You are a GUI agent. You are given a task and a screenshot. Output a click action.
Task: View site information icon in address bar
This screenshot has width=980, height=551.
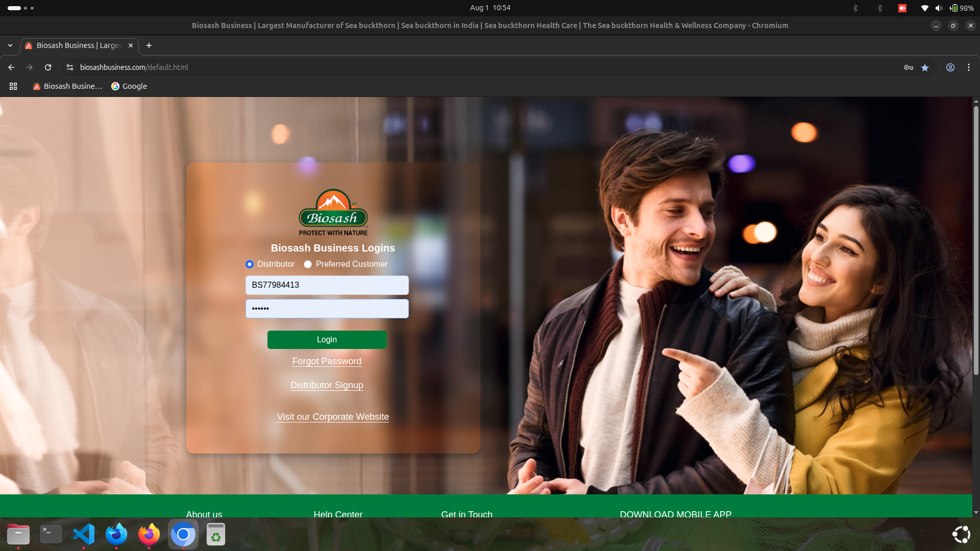coord(70,67)
